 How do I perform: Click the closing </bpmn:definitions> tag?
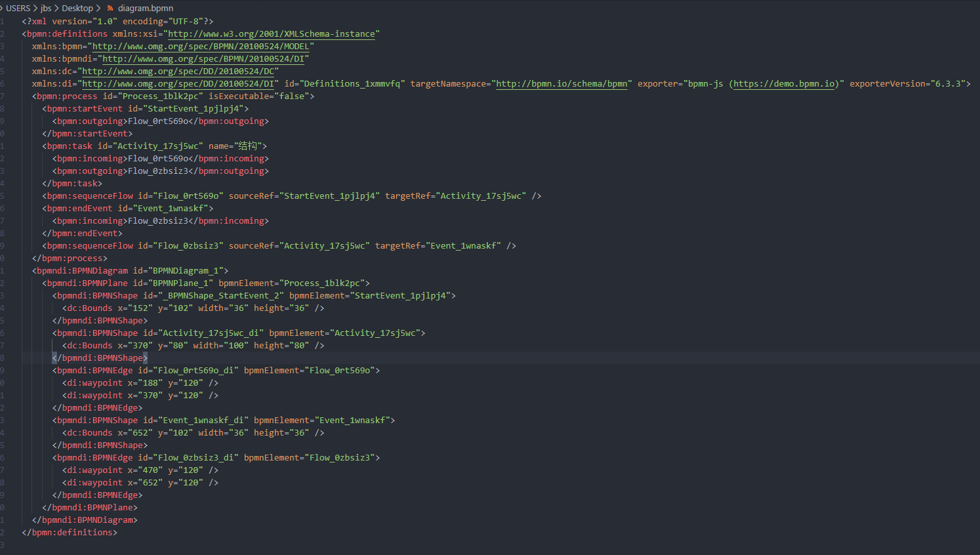tap(70, 533)
